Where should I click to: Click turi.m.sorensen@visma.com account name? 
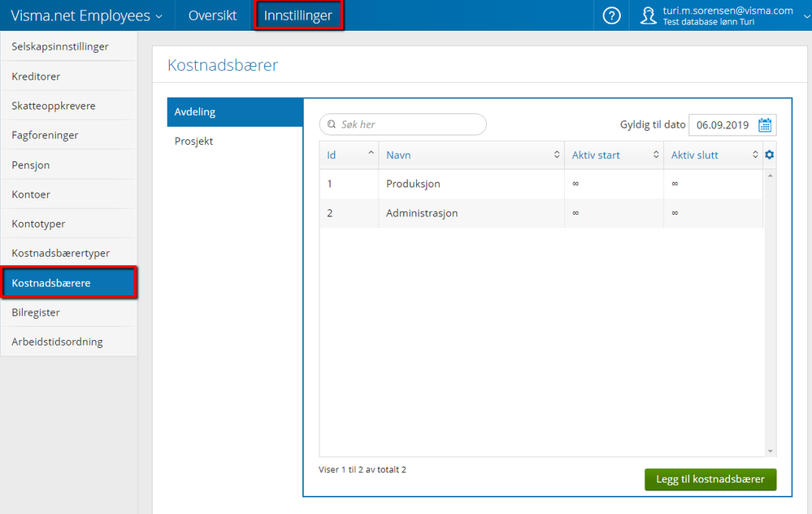pos(727,11)
